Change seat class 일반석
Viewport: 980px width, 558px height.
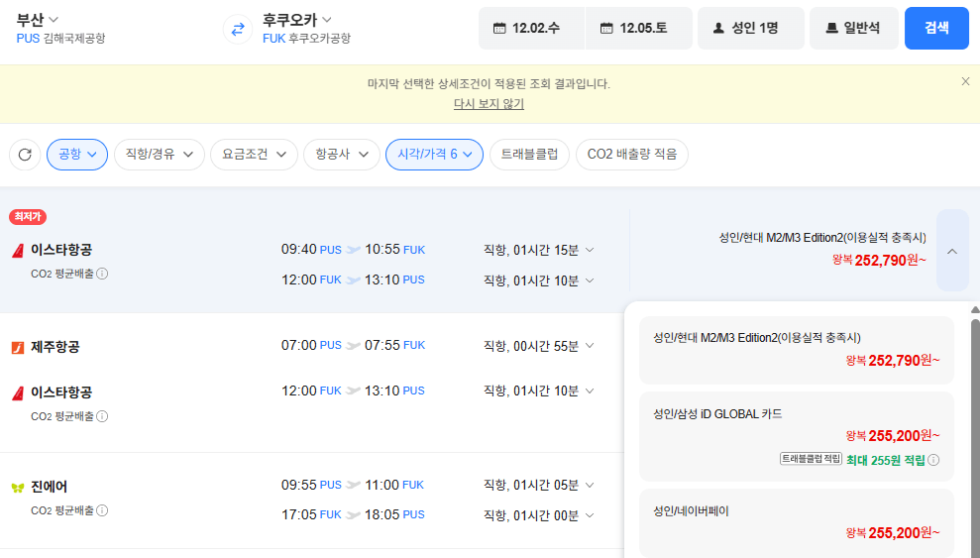[x=854, y=28]
